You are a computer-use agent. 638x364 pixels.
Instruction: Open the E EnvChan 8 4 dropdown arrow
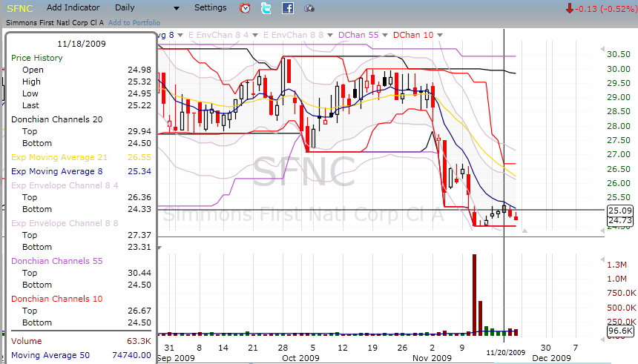pyautogui.click(x=255, y=36)
